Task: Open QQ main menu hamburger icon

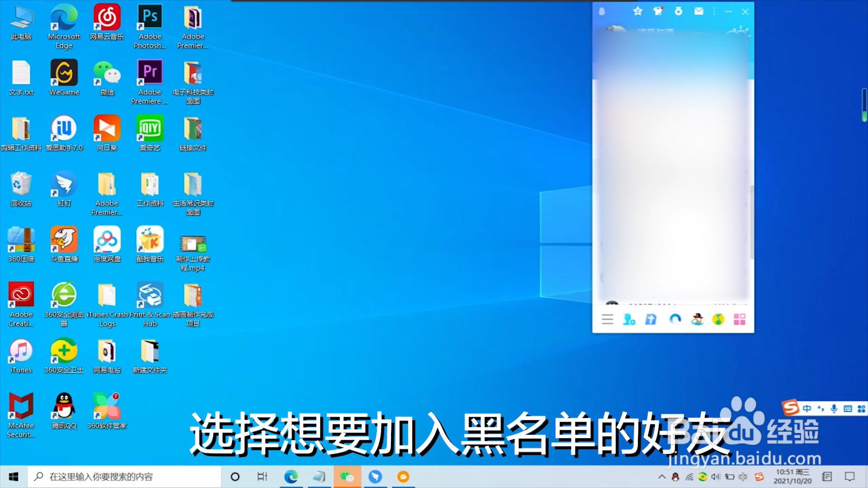Action: [608, 319]
